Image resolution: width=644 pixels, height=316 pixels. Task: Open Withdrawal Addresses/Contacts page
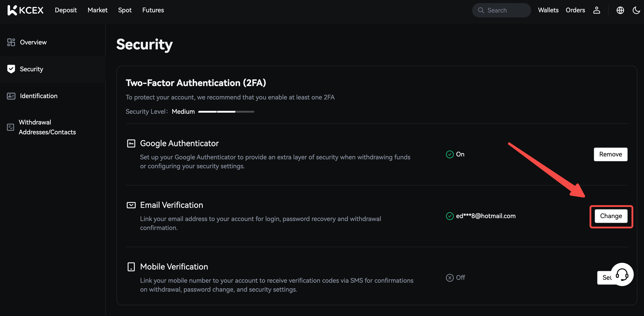pyautogui.click(x=47, y=127)
